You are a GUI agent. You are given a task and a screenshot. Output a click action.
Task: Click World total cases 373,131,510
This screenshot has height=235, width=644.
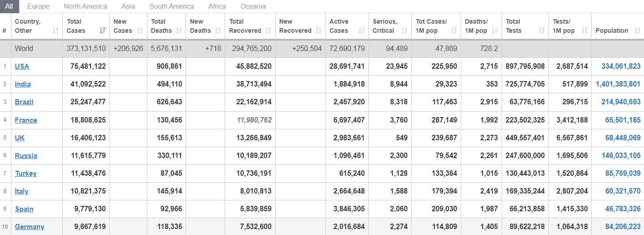click(x=86, y=49)
